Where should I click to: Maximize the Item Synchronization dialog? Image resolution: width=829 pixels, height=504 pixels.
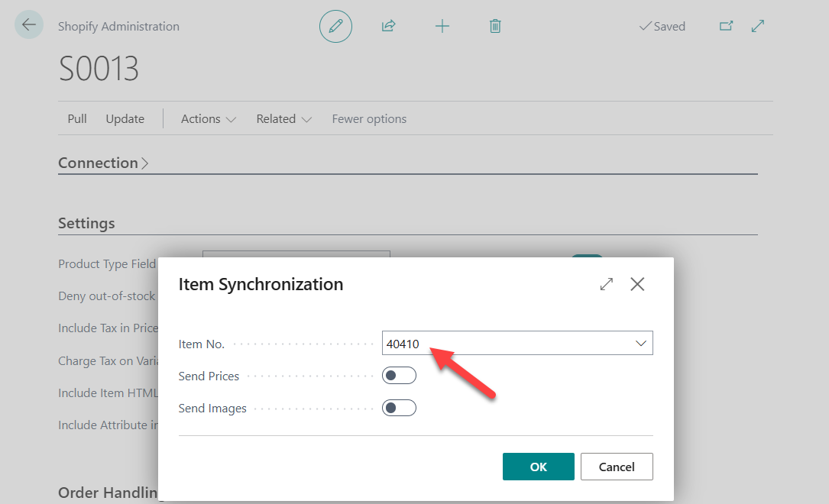(x=607, y=284)
